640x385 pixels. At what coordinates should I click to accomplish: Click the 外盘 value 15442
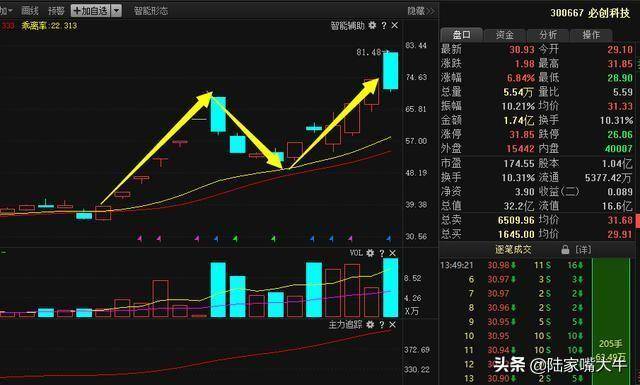pos(520,149)
